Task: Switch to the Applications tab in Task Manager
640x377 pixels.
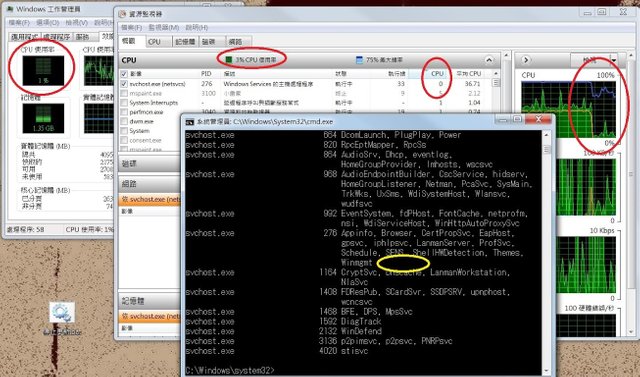Action: (x=25, y=37)
